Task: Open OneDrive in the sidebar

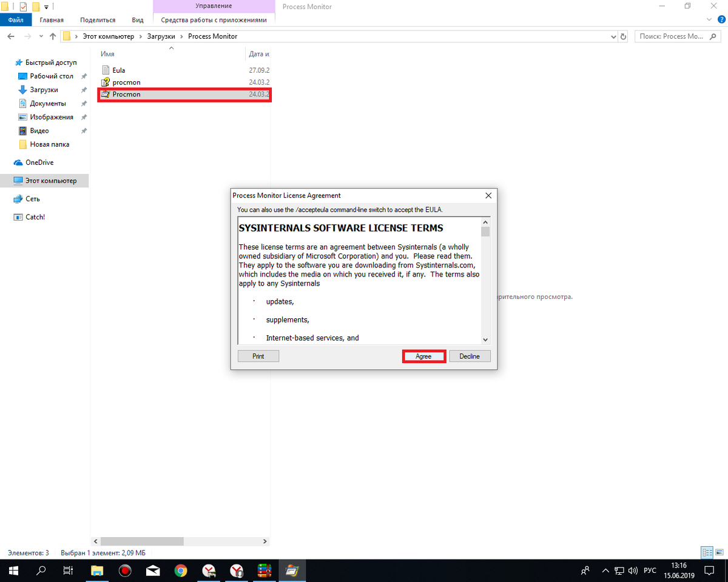Action: (x=39, y=162)
